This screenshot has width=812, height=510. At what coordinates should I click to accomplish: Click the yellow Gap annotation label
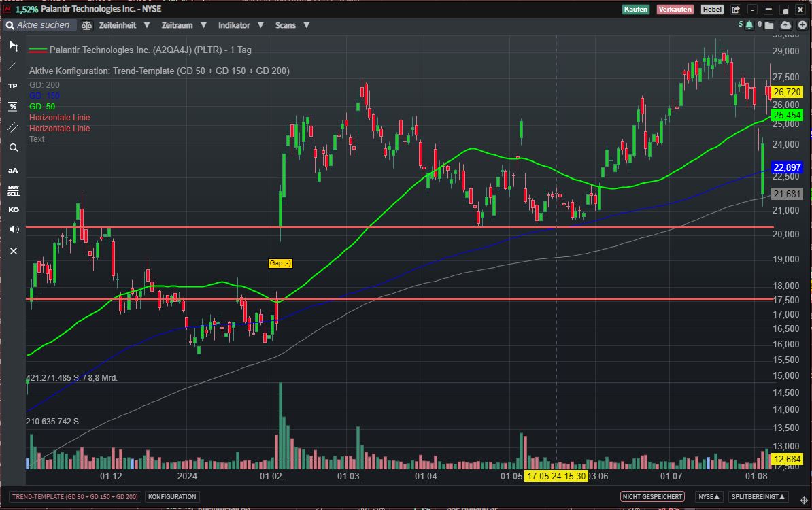click(280, 263)
